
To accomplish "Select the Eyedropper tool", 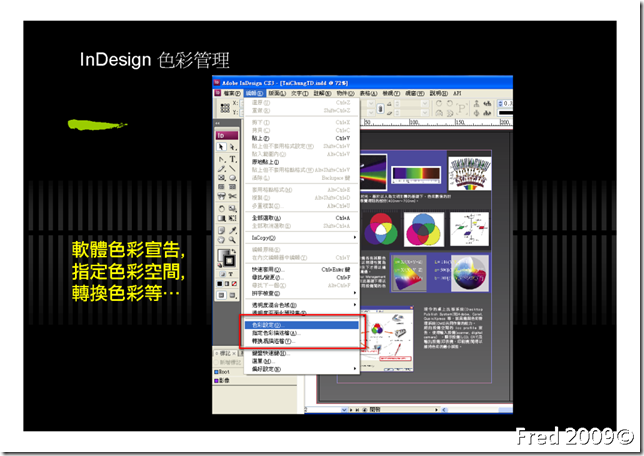I will tap(233, 230).
